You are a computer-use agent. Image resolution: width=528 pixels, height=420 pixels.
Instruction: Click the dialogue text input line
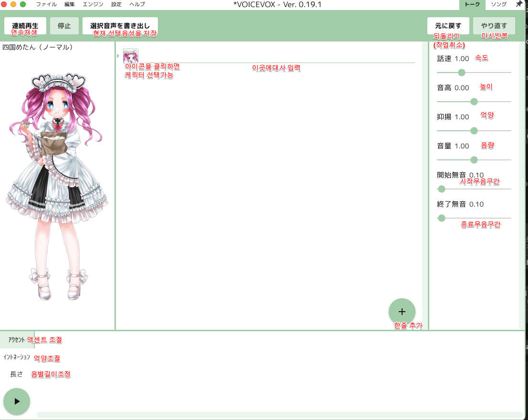pyautogui.click(x=277, y=57)
